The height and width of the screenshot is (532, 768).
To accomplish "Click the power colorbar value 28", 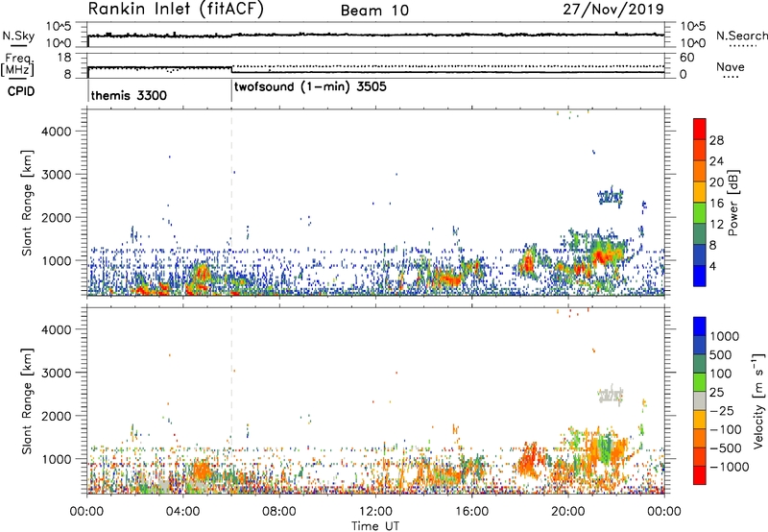I will [x=716, y=140].
